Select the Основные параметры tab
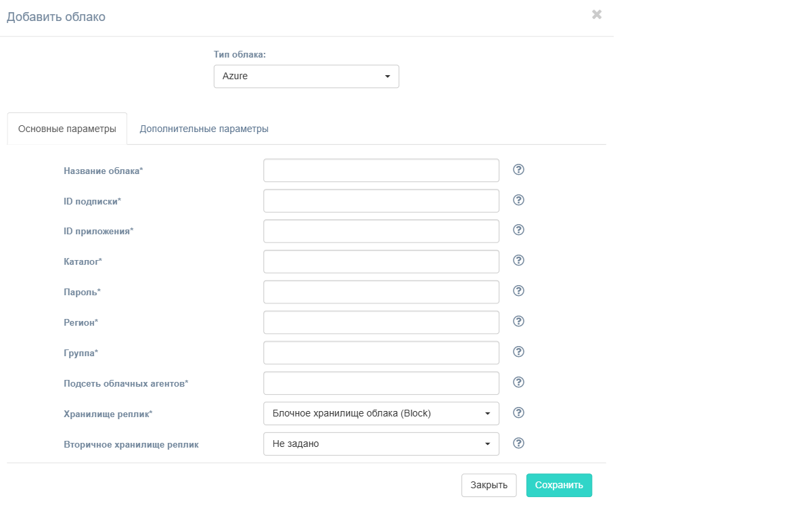The width and height of the screenshot is (812, 516). pos(67,129)
